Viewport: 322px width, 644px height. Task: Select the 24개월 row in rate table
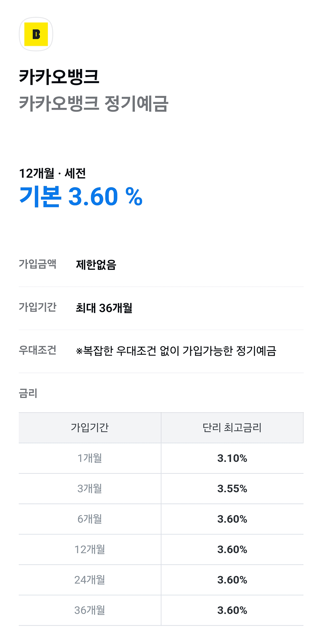click(x=90, y=580)
